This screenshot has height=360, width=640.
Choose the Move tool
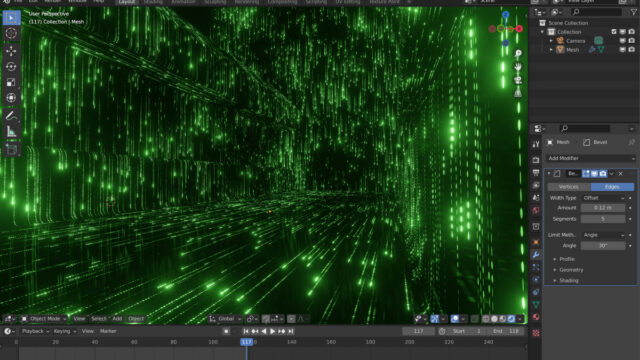click(x=11, y=51)
